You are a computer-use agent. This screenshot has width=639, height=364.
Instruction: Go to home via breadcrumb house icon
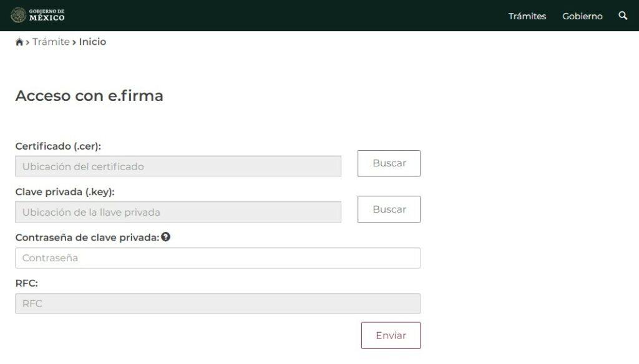[x=19, y=42]
